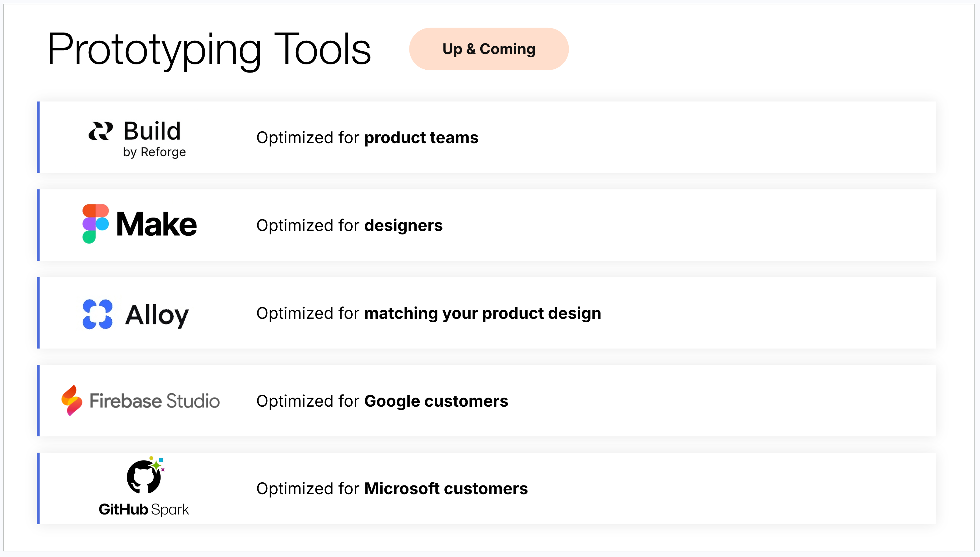Click the "Firebase Studio" wordmark text
Image resolution: width=980 pixels, height=557 pixels.
coord(154,401)
